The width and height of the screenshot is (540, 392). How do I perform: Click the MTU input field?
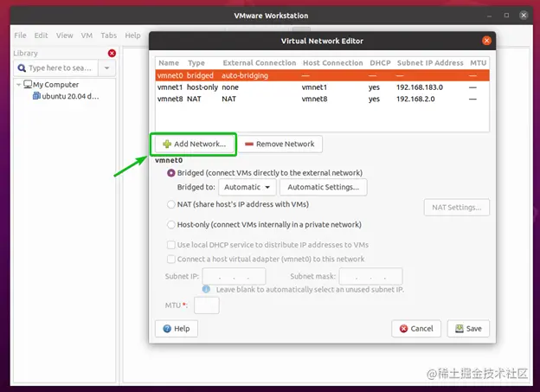pyautogui.click(x=207, y=305)
